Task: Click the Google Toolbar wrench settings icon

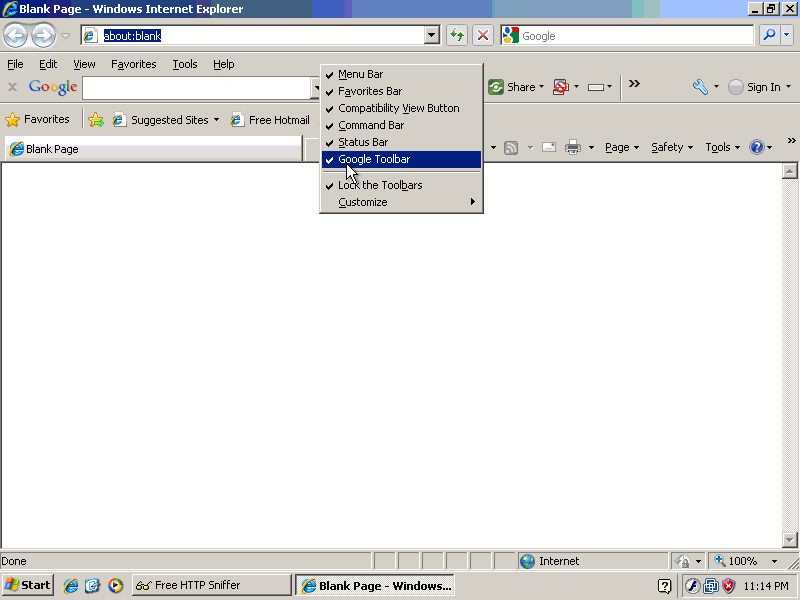Action: tap(700, 87)
